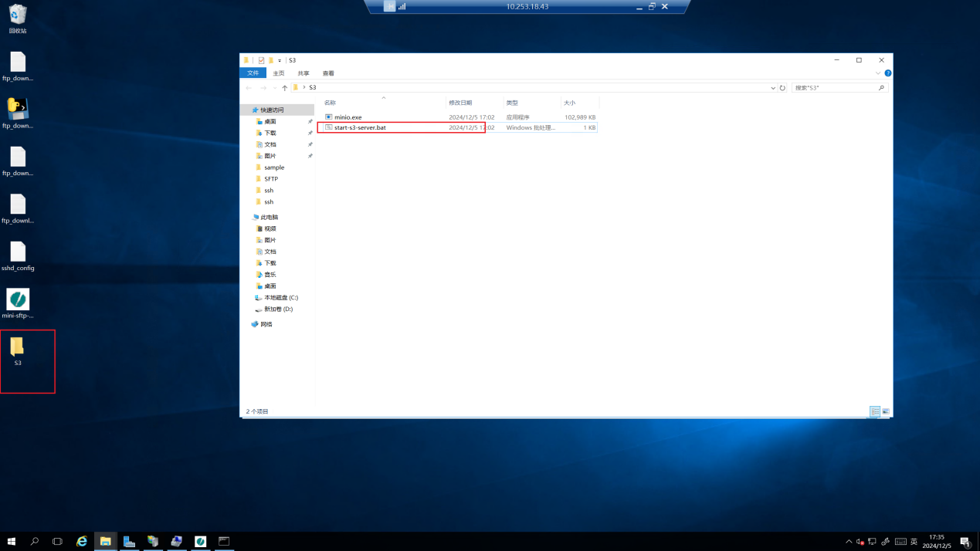
Task: Click the network tray icon
Action: click(x=873, y=542)
